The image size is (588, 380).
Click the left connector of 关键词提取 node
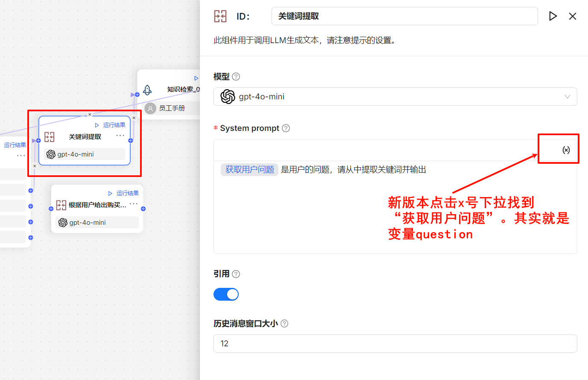click(38, 140)
